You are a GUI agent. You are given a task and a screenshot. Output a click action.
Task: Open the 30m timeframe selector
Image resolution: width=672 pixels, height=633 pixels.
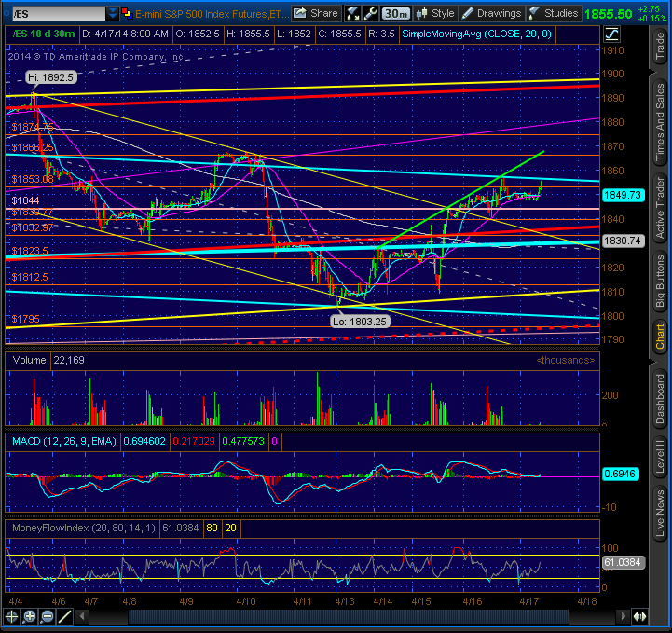click(396, 14)
